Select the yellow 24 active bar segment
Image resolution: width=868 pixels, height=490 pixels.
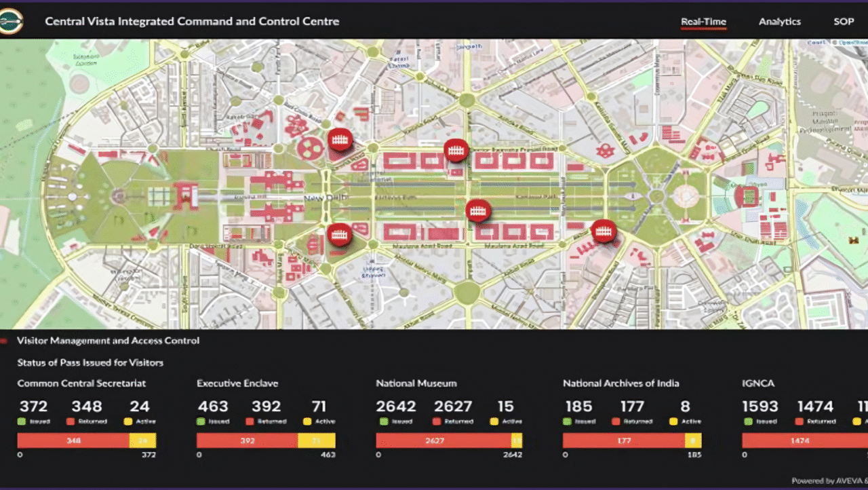click(142, 440)
